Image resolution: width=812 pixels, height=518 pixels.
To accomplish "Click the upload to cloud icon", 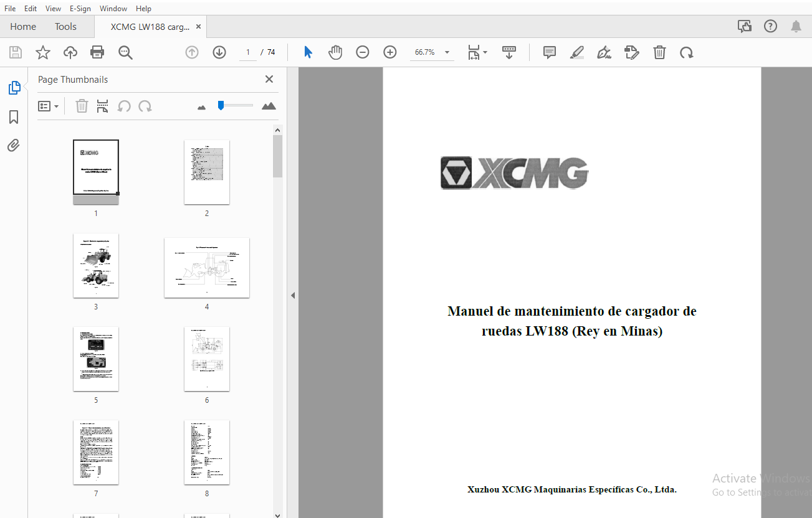I will click(70, 52).
